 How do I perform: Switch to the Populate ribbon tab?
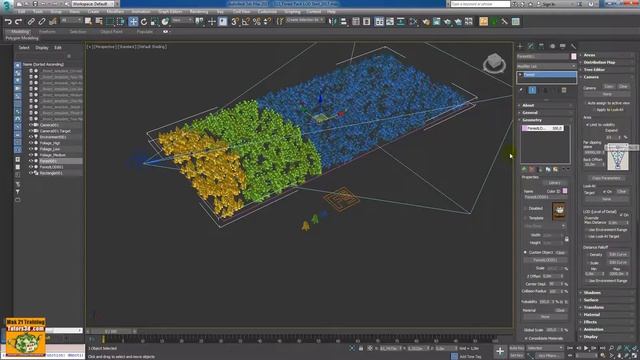click(x=144, y=31)
